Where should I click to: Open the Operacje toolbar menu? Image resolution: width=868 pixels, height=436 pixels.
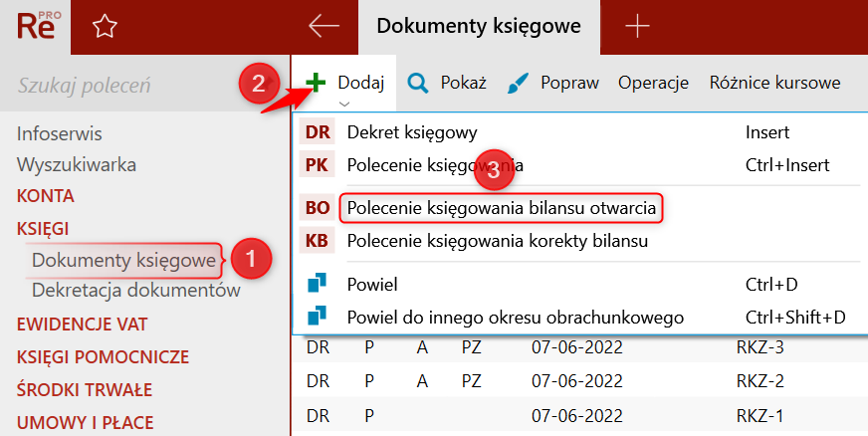[x=653, y=83]
